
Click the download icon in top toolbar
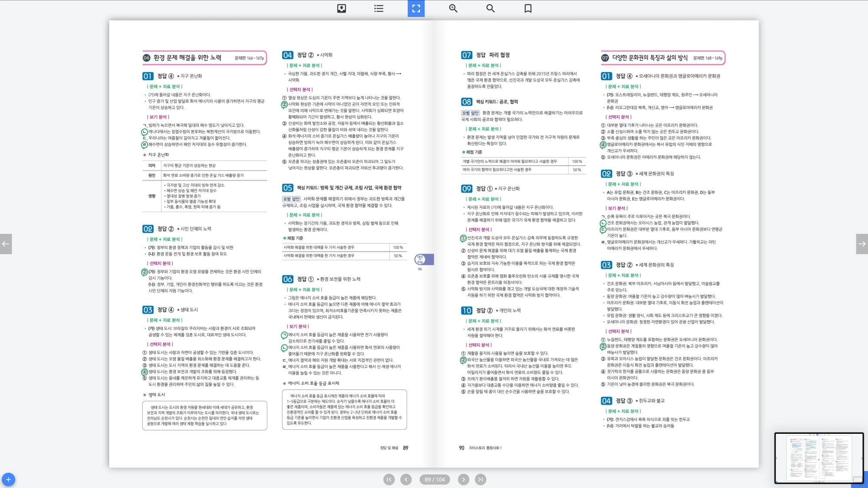(x=342, y=8)
